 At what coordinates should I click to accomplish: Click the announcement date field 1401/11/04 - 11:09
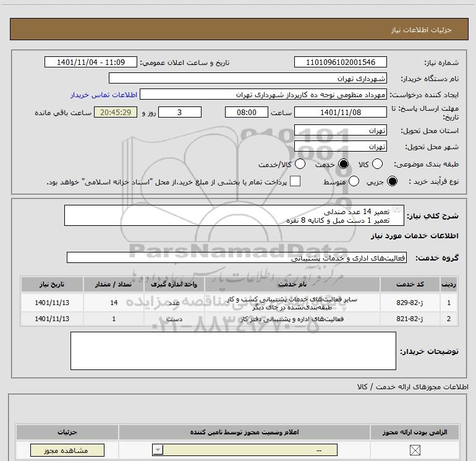tap(91, 62)
